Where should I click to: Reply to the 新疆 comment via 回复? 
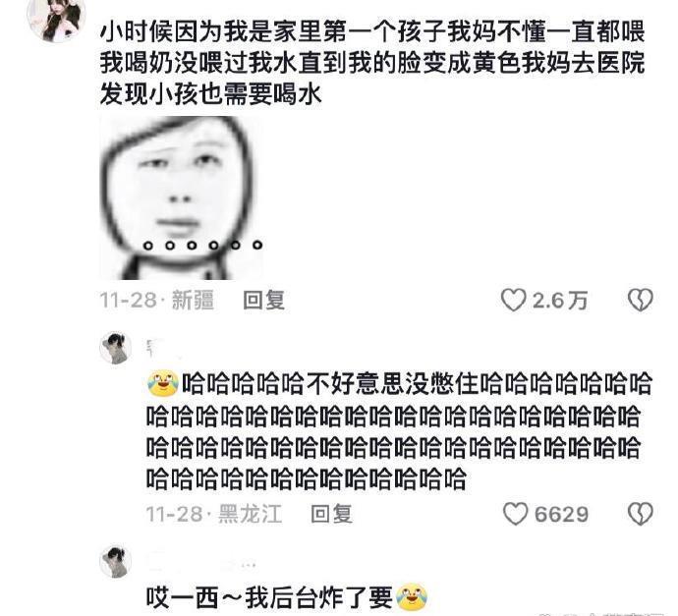(263, 300)
